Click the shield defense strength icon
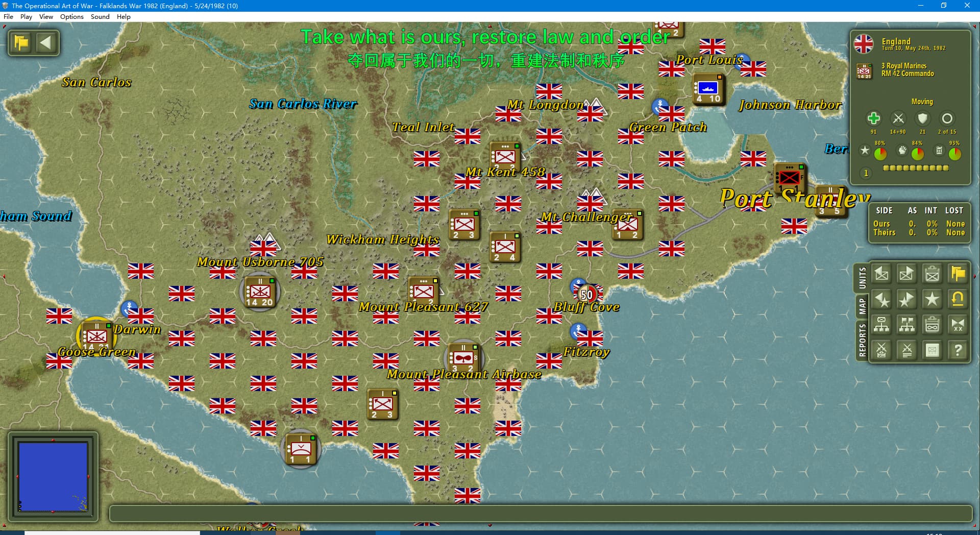This screenshot has height=535, width=980. pos(922,118)
